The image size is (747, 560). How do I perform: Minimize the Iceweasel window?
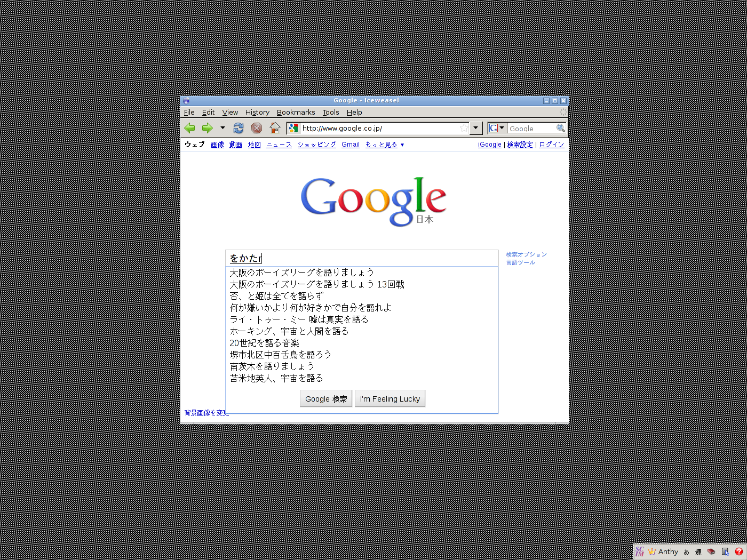[x=546, y=100]
